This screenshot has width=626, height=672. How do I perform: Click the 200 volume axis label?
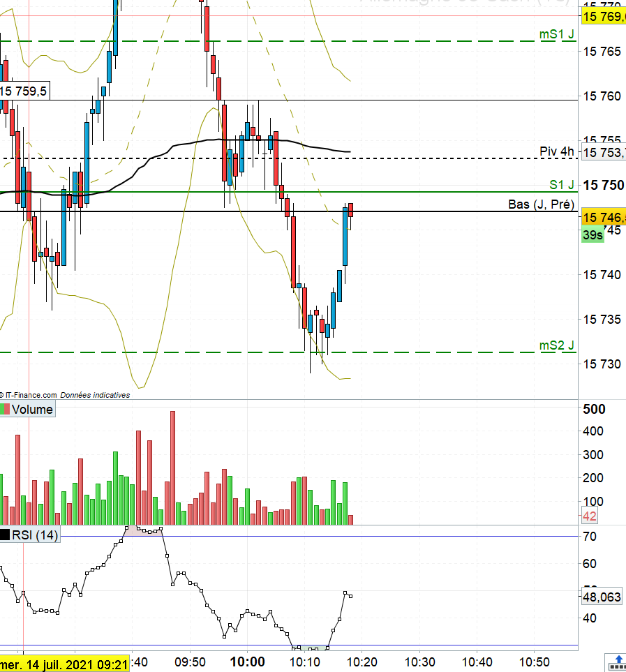point(593,478)
